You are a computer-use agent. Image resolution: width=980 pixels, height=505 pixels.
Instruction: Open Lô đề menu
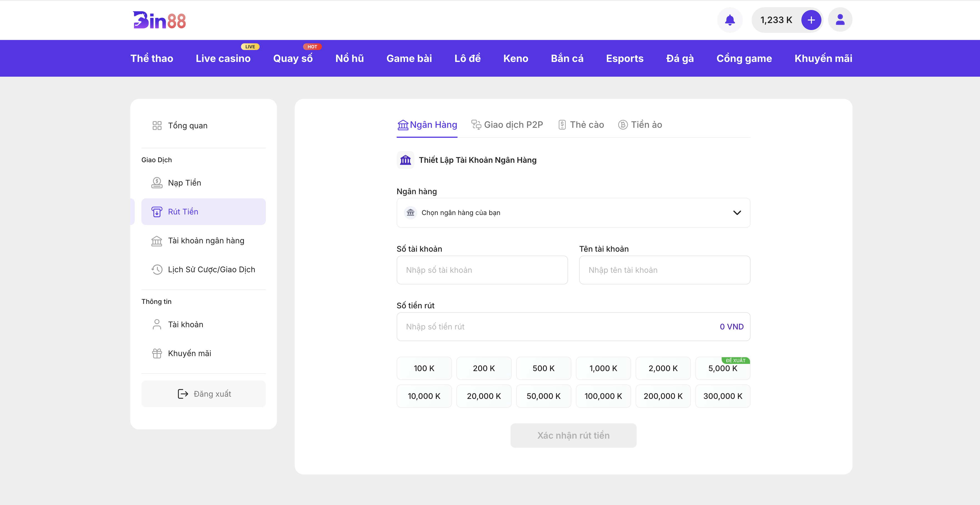coord(467,58)
